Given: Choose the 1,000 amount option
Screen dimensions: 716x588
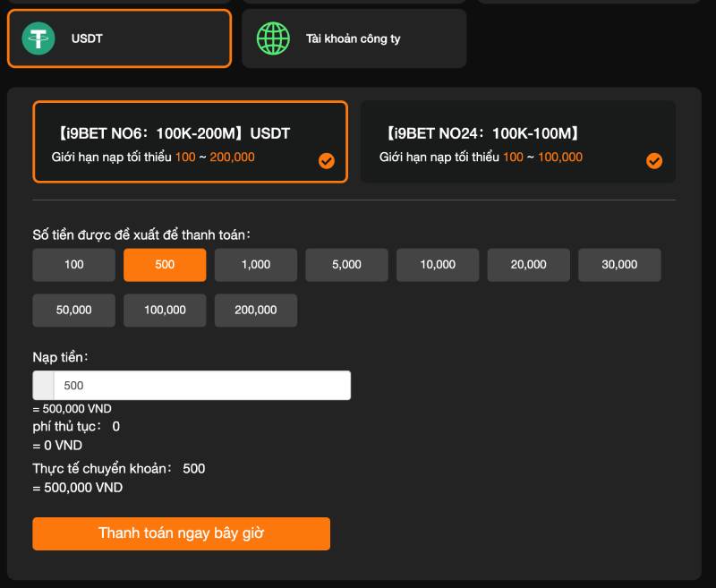Looking at the screenshot, I should click(x=255, y=265).
